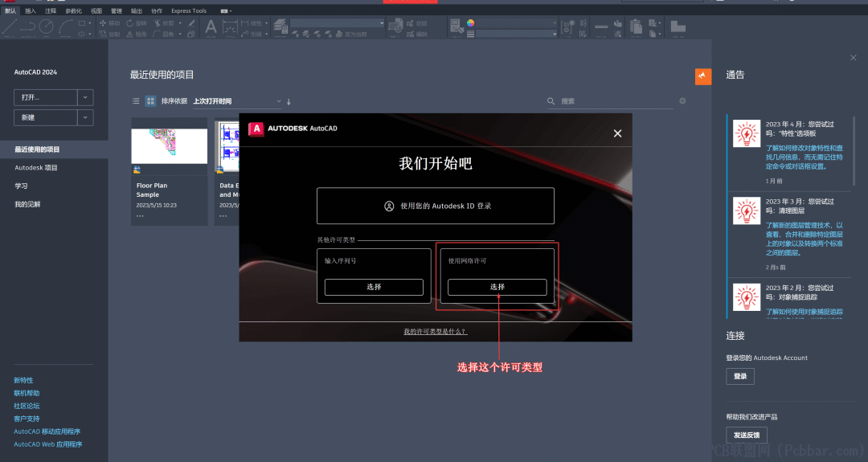Image resolution: width=868 pixels, height=462 pixels.
Task: Switch to the 插入 ribbon tab
Action: click(x=31, y=10)
